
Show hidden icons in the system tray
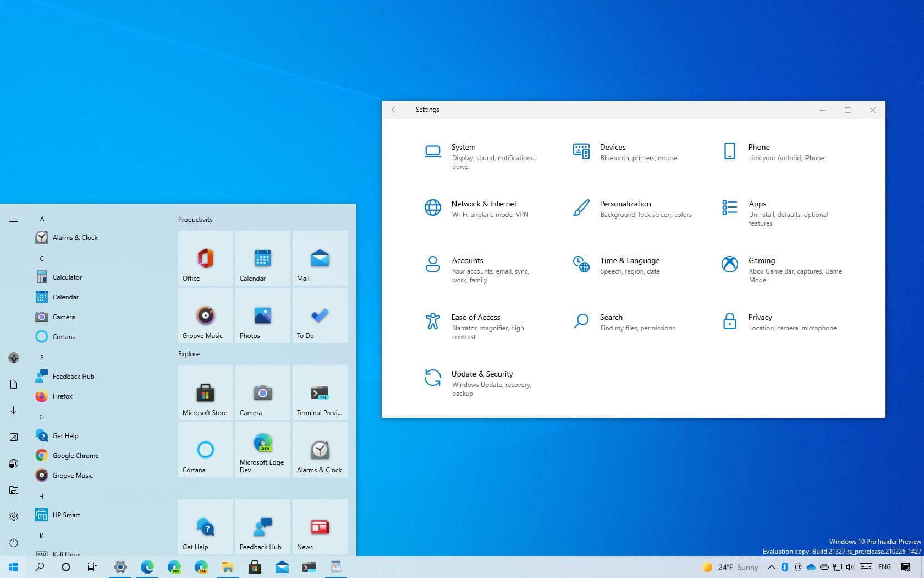[771, 567]
